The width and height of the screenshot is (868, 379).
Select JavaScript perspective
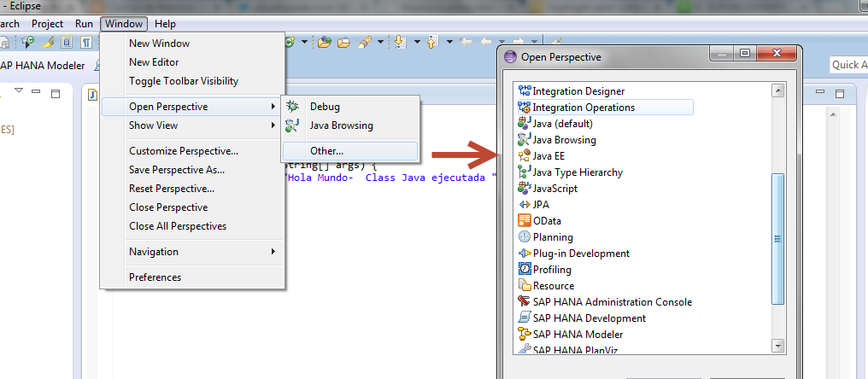pyautogui.click(x=548, y=188)
